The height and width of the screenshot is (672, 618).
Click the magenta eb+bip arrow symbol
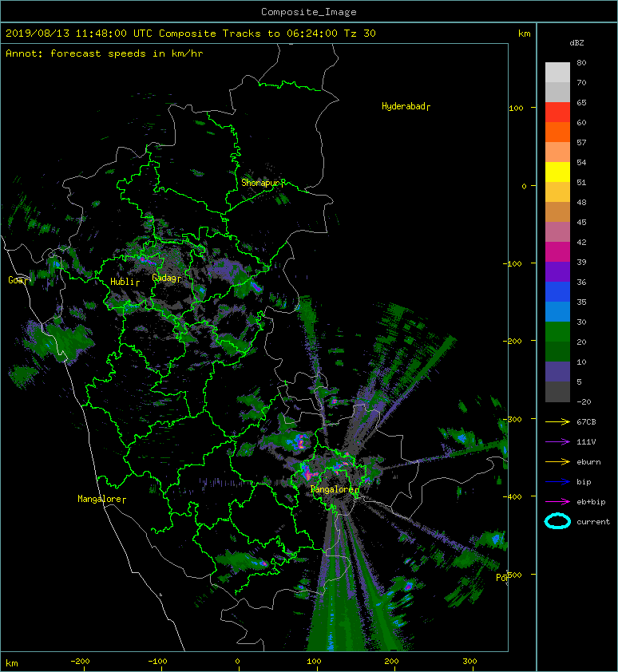point(557,502)
